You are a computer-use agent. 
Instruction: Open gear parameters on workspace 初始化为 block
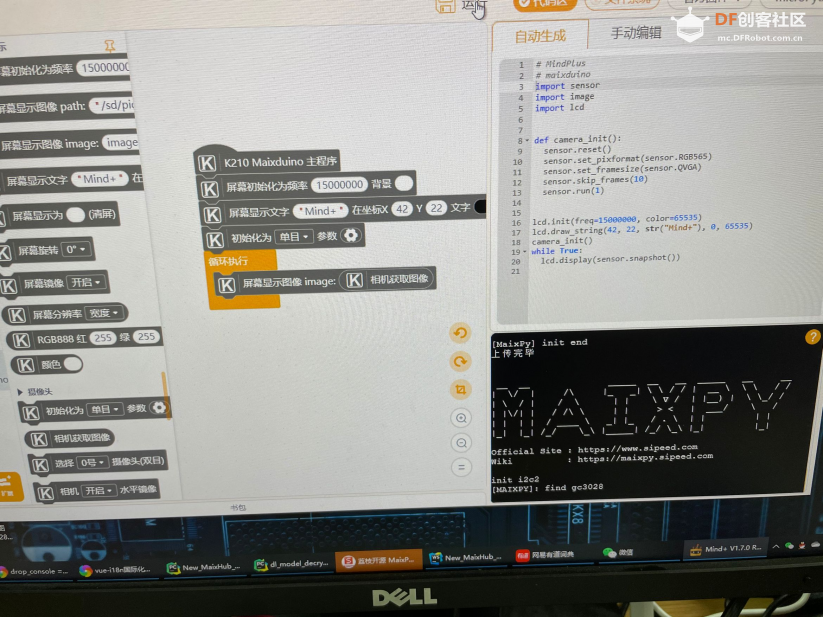351,236
